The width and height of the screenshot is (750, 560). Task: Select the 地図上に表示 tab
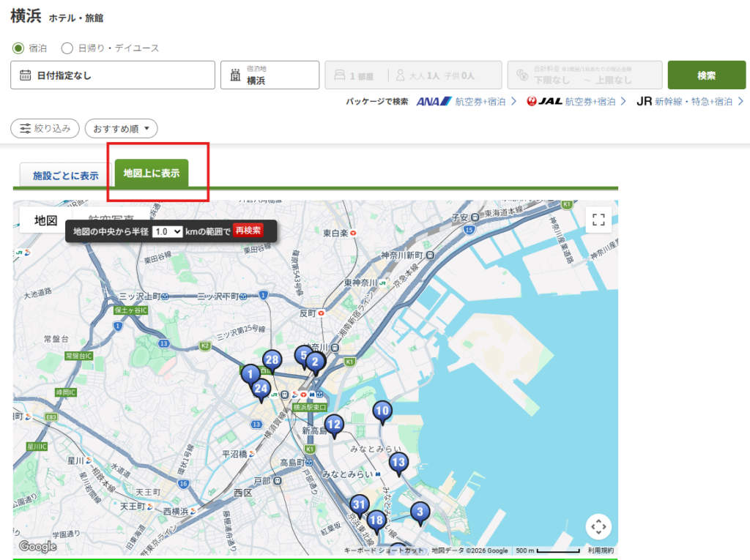(152, 173)
